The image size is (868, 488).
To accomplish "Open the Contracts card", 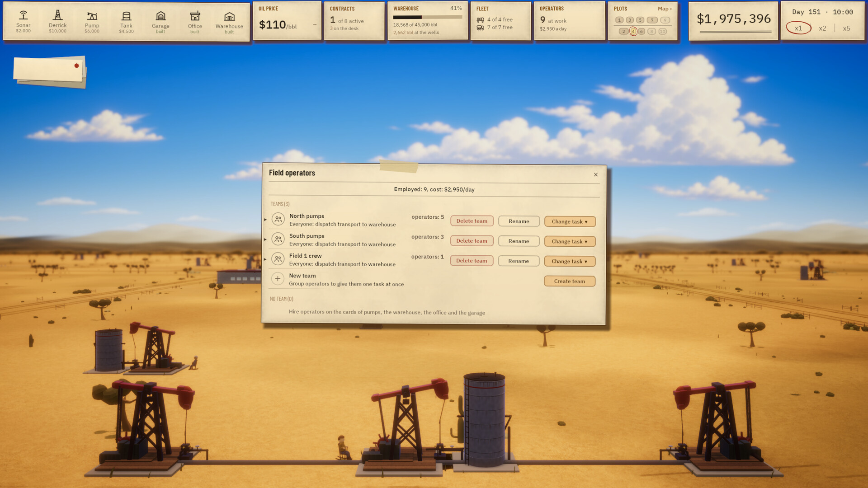I will pyautogui.click(x=354, y=20).
